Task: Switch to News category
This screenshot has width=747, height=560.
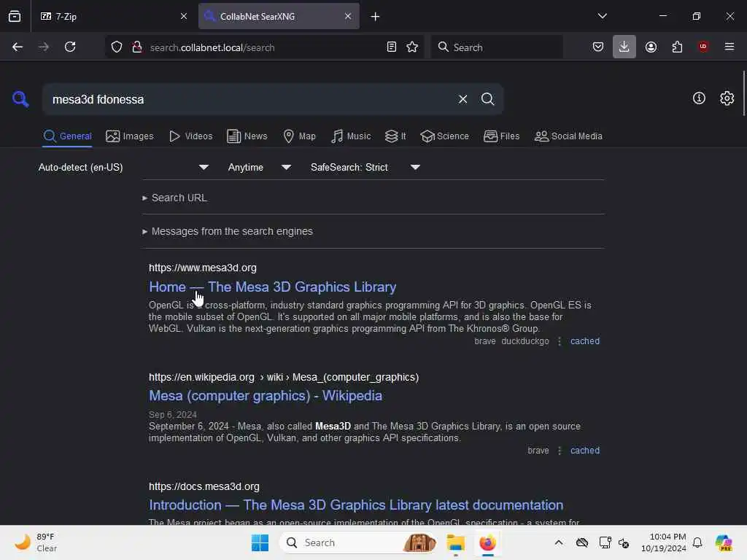Action: pos(247,136)
